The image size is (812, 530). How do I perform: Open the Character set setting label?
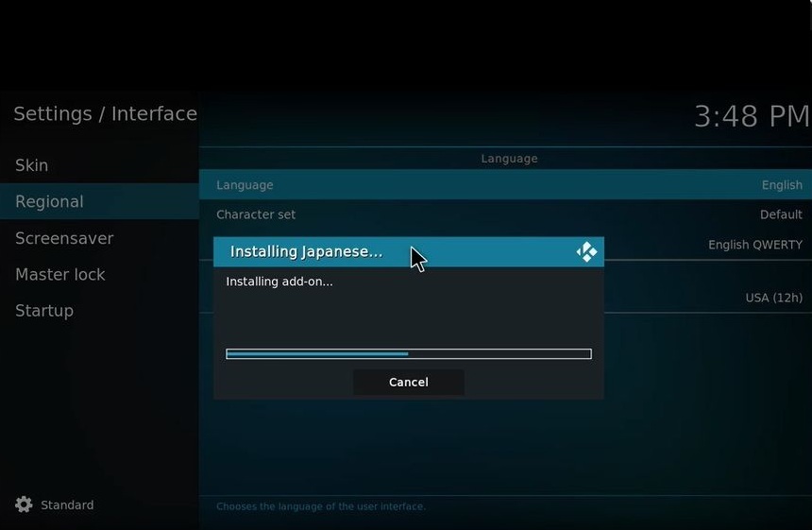tap(256, 214)
